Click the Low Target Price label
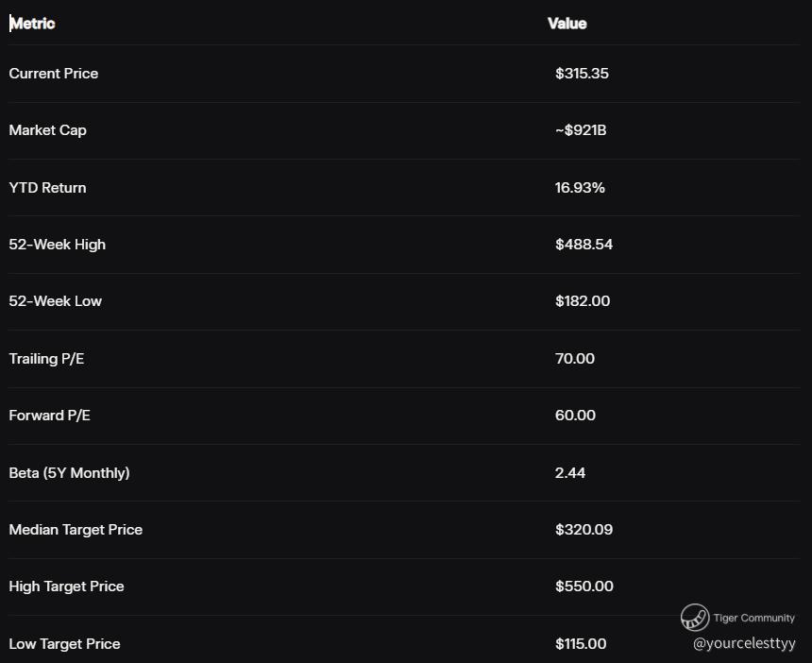This screenshot has width=812, height=663. tap(65, 644)
